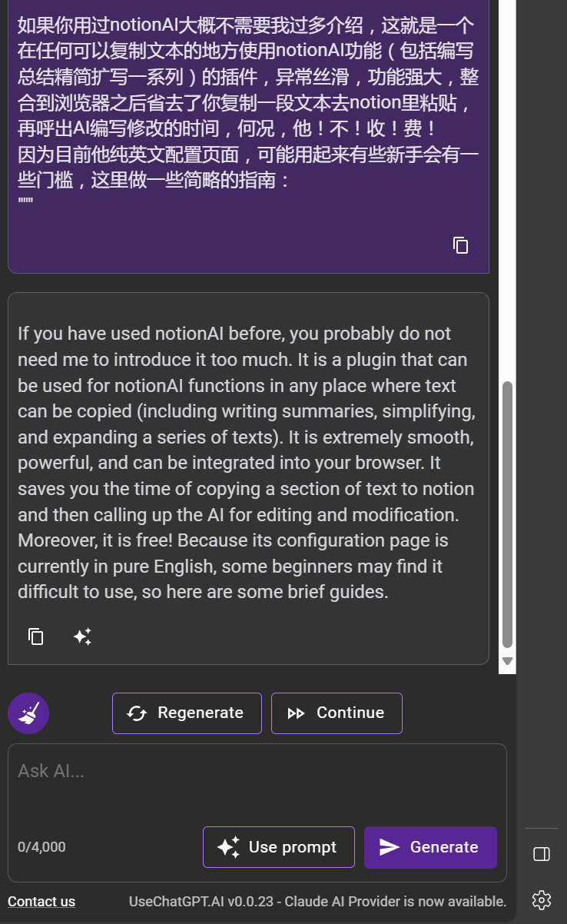Click the 0/4,000 character counter
Screen dimensions: 567x924
point(41,847)
